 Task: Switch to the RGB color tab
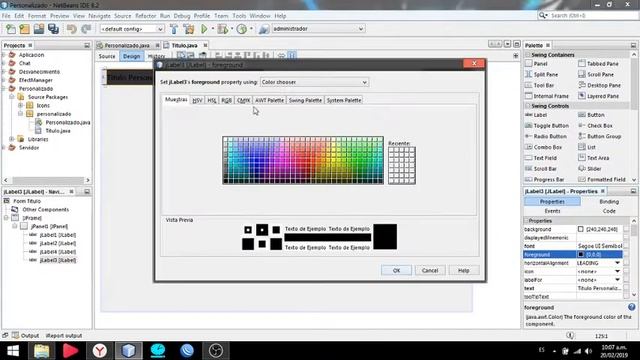pos(227,100)
